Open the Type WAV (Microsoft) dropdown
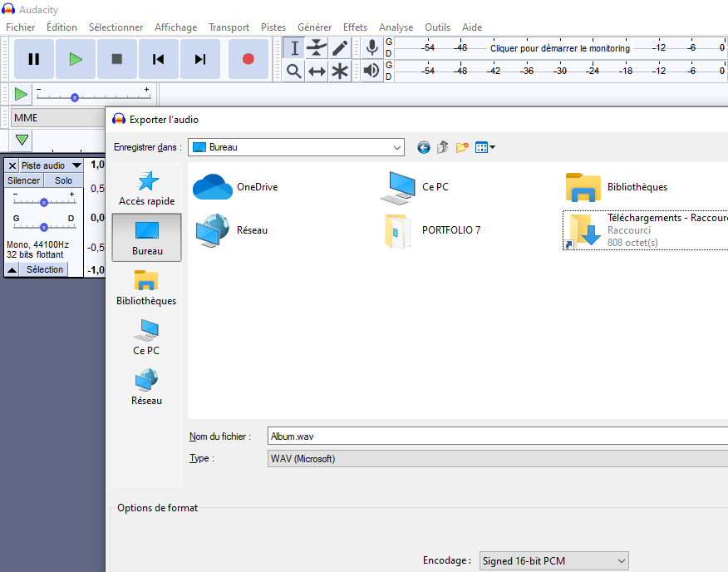The width and height of the screenshot is (728, 572). (x=498, y=459)
